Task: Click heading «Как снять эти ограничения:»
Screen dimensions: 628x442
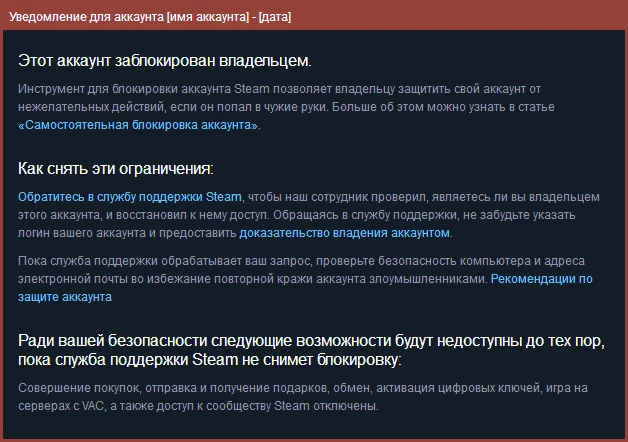Action: (x=116, y=169)
